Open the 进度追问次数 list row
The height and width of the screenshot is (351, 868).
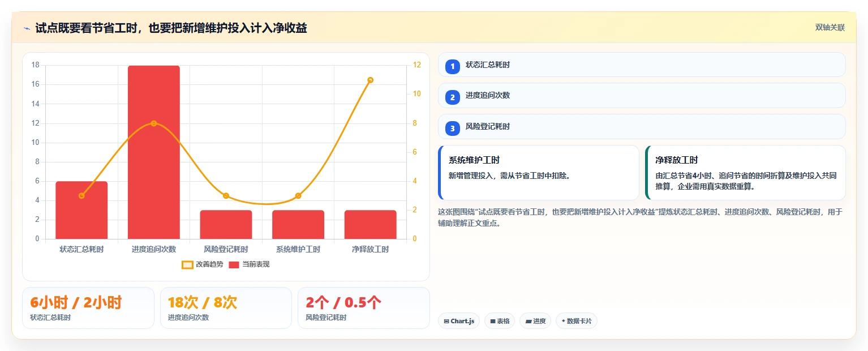tap(642, 95)
